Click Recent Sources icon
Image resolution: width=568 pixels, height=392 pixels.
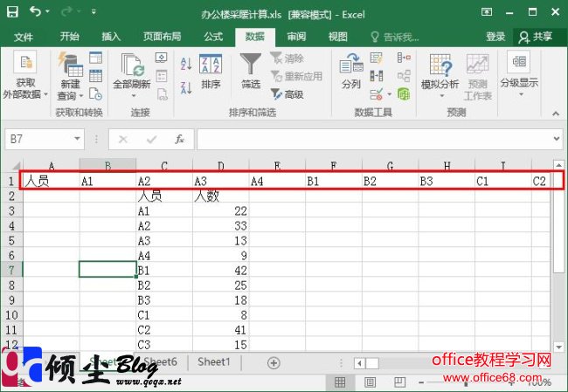coord(95,94)
